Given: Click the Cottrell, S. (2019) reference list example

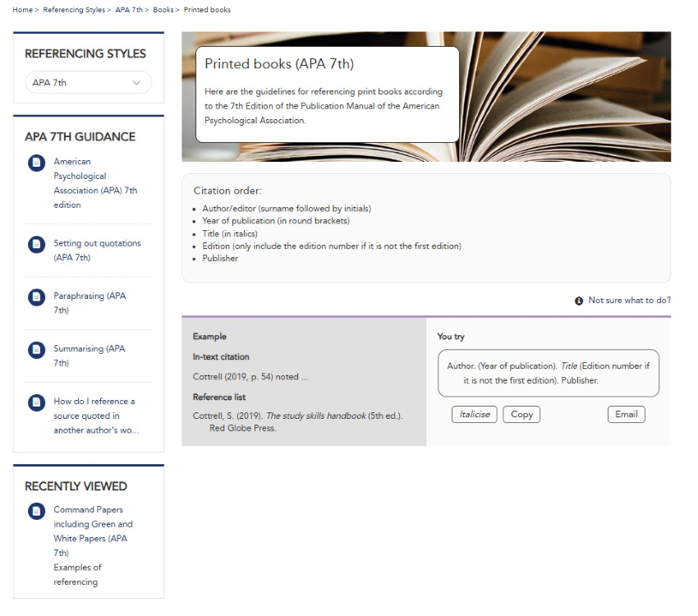Looking at the screenshot, I should tap(297, 422).
